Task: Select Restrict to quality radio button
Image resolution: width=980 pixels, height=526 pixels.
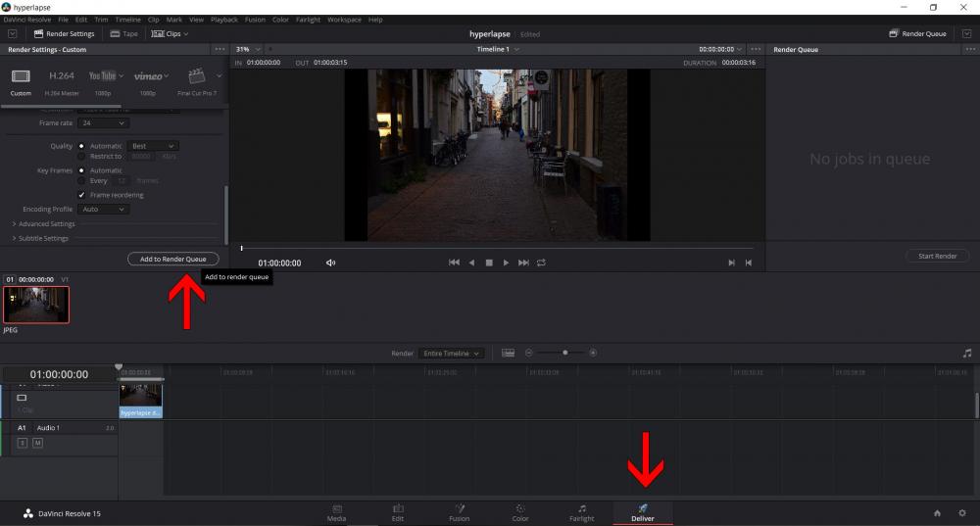Action: (x=82, y=157)
